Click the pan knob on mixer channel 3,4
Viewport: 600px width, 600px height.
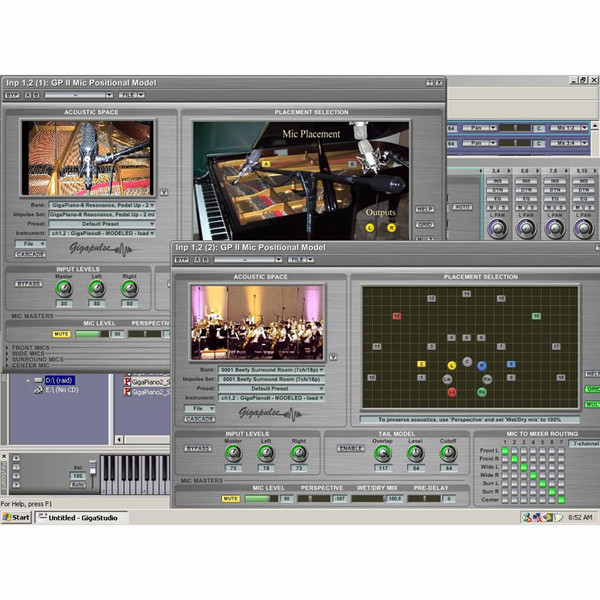click(497, 228)
